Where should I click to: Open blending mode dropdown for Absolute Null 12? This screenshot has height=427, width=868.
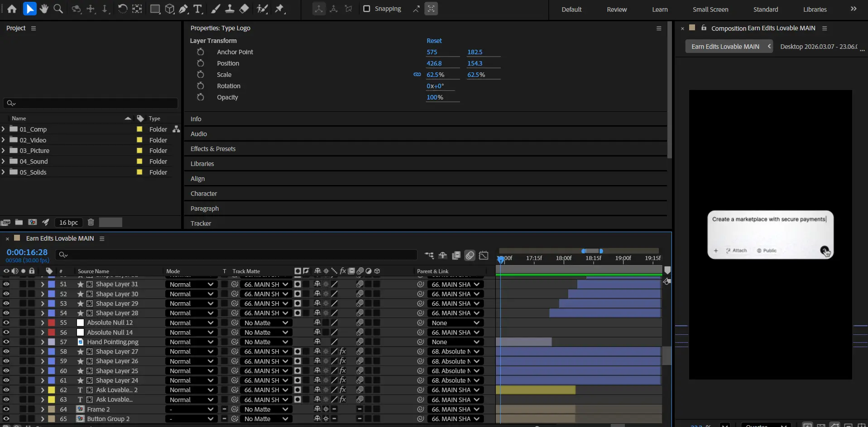[191, 323]
